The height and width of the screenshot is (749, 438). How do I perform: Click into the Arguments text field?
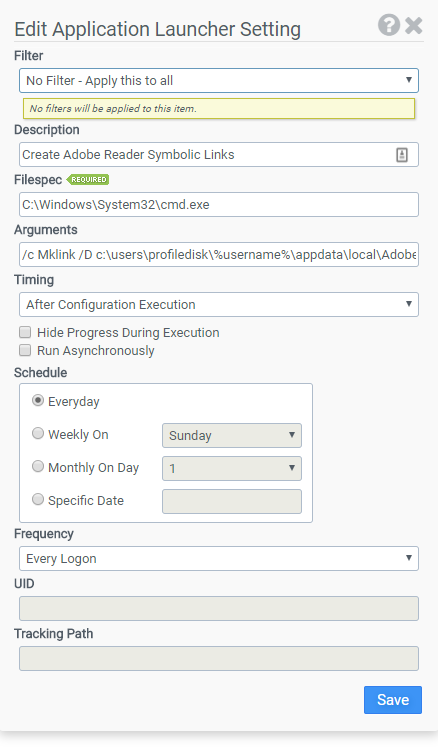coord(219,255)
